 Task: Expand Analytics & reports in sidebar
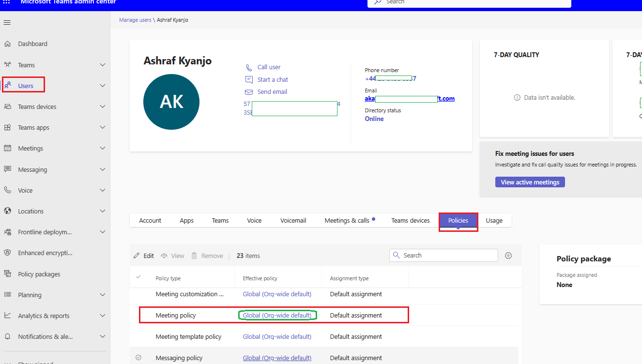[x=102, y=315]
